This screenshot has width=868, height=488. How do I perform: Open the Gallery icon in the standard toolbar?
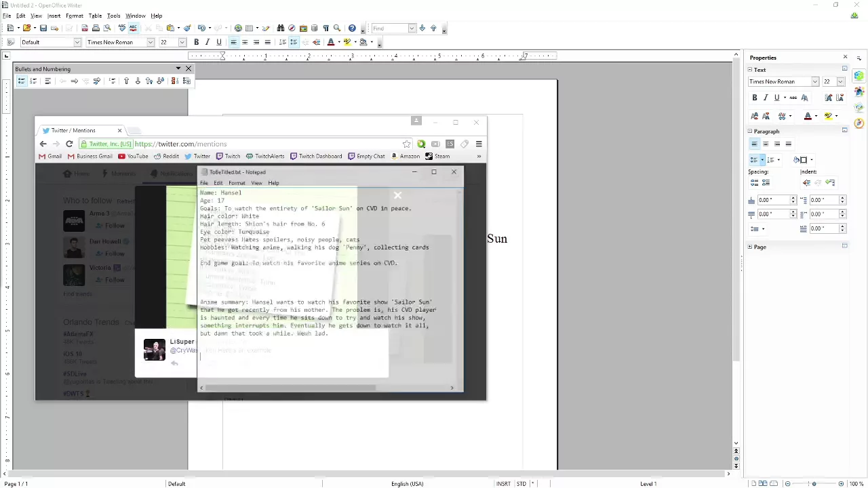point(303,28)
